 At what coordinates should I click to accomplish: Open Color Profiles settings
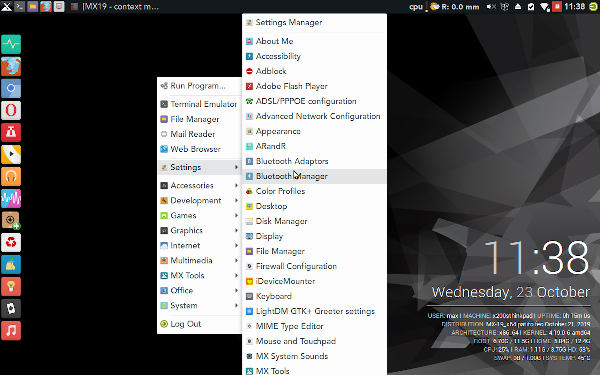pyautogui.click(x=314, y=191)
